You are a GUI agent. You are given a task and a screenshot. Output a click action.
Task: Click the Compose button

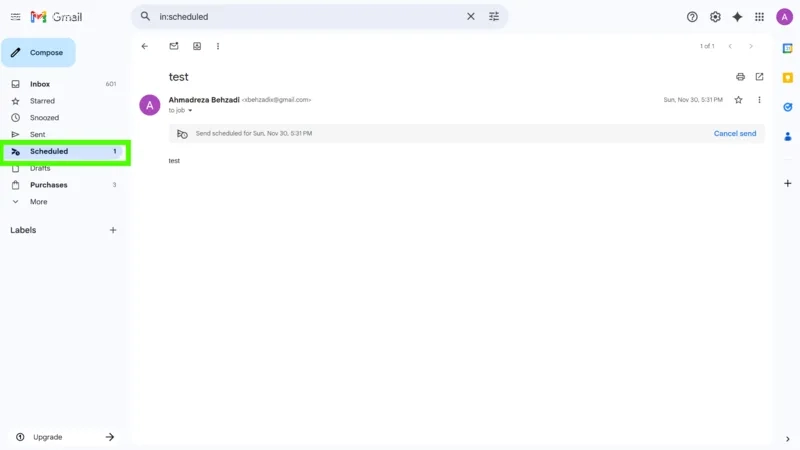pyautogui.click(x=38, y=53)
